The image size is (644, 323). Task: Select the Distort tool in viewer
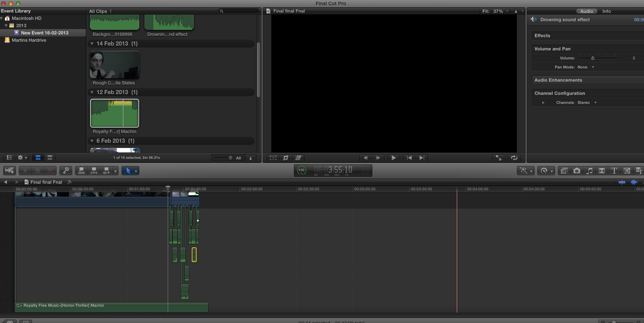pos(298,158)
